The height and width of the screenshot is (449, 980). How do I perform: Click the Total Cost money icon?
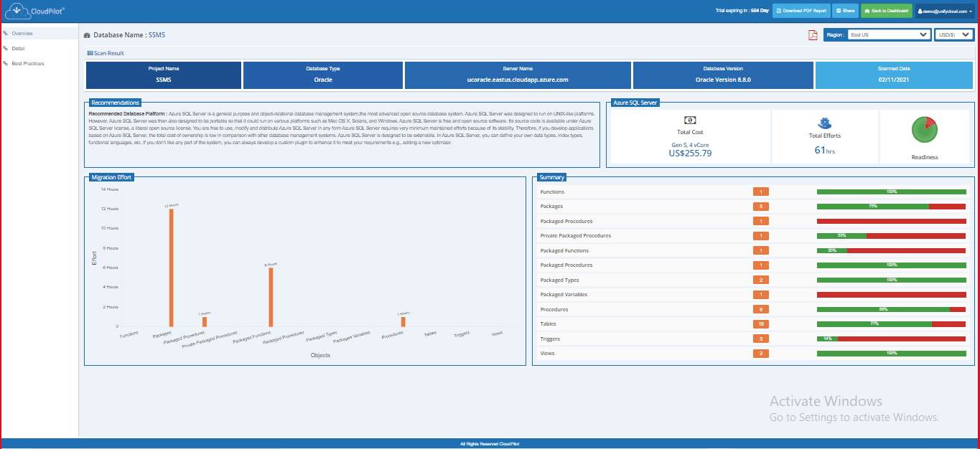(690, 120)
